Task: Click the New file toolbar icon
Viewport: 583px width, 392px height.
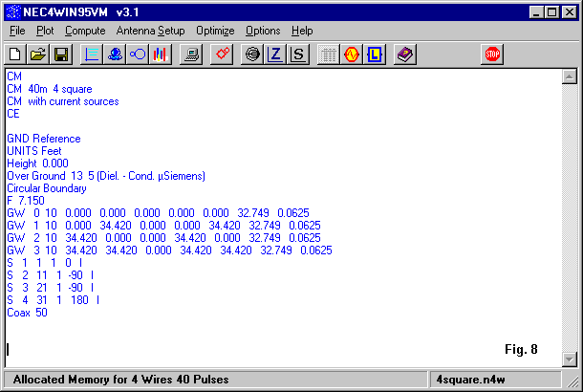Action: coord(16,54)
